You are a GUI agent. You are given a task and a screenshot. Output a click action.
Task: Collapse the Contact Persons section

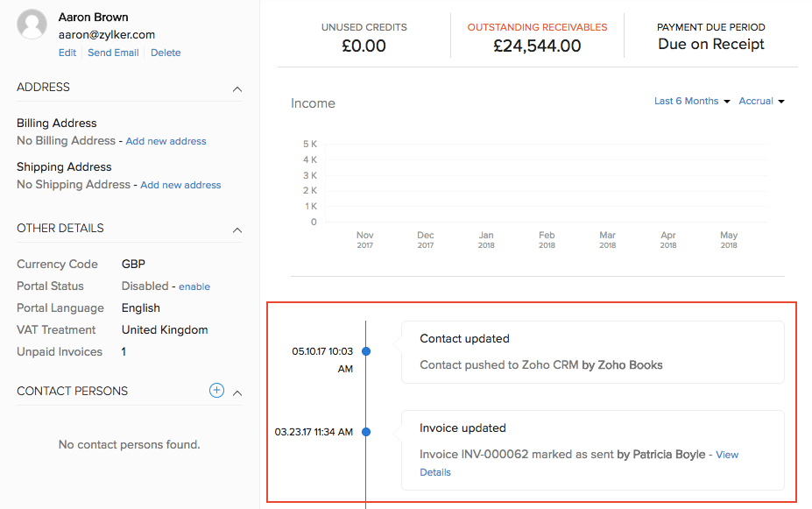[x=237, y=392]
